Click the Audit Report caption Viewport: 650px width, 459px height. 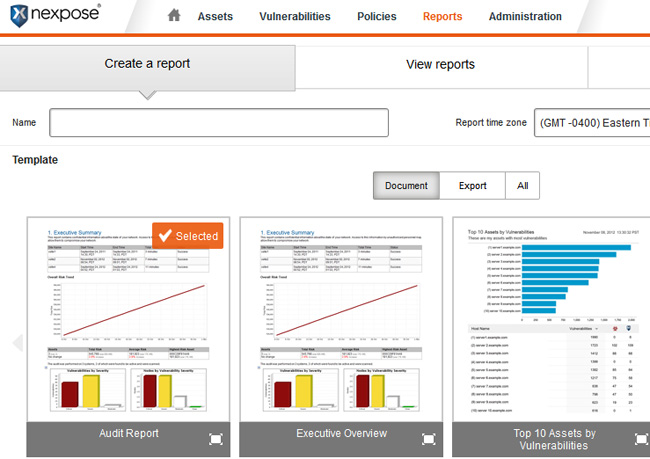[x=129, y=433]
